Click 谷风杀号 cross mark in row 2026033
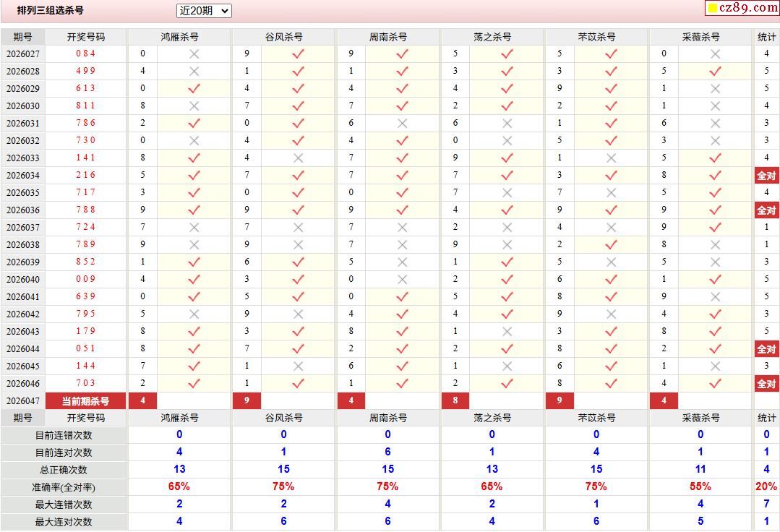 pyautogui.click(x=298, y=158)
